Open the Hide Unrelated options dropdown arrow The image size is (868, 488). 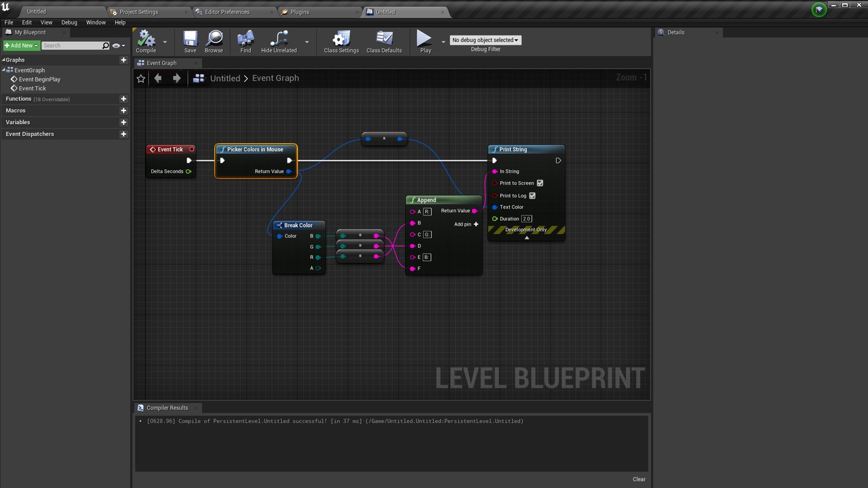pos(307,41)
